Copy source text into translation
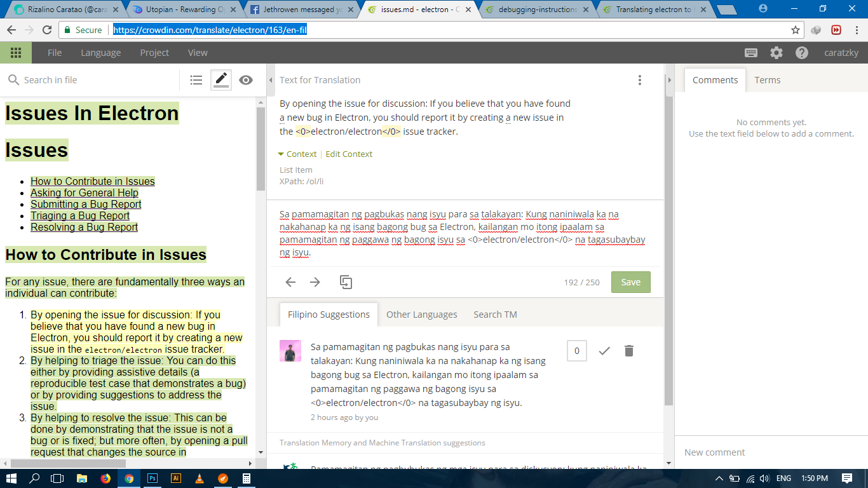Screen dimensions: 868x488 point(346,282)
